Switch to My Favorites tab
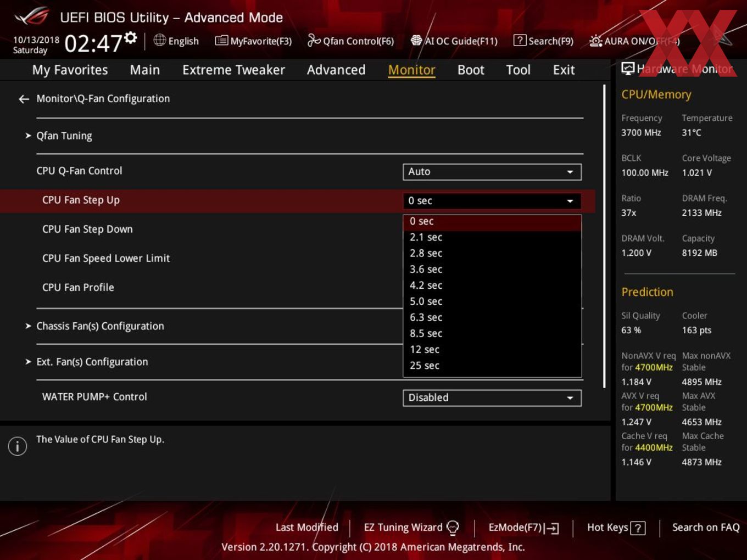This screenshot has width=747, height=560. (70, 70)
